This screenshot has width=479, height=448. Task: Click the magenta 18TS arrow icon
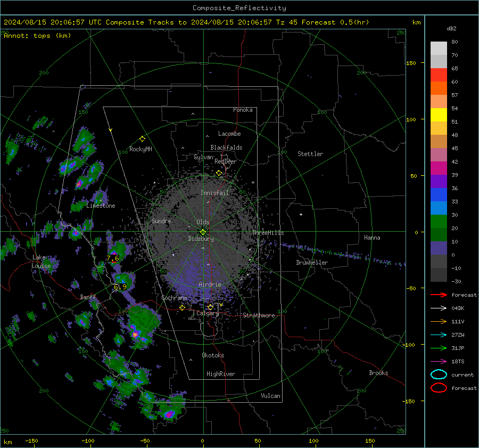[x=439, y=362]
